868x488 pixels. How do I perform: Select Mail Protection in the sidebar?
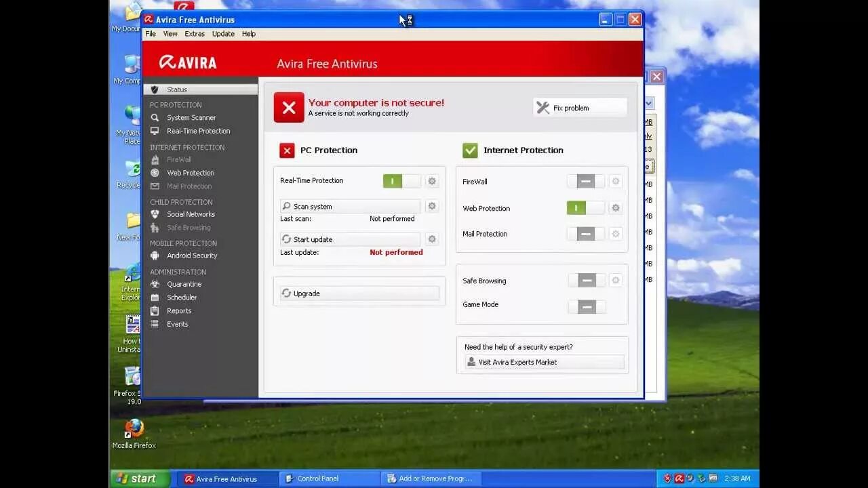tap(189, 186)
